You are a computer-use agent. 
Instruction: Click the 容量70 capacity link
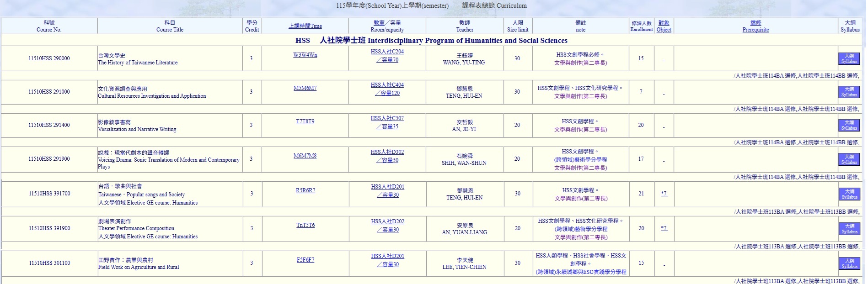point(387,60)
